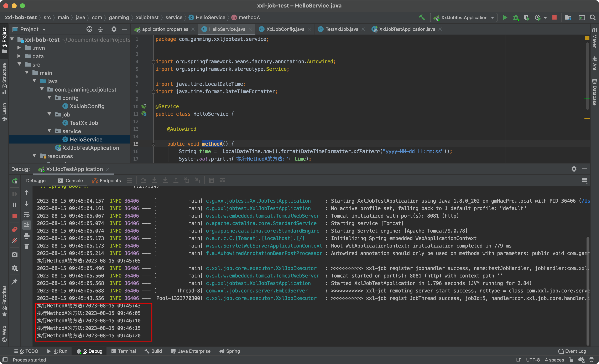Click the locate-in-project crosshair icon
The width and height of the screenshot is (599, 364).
tap(89, 29)
